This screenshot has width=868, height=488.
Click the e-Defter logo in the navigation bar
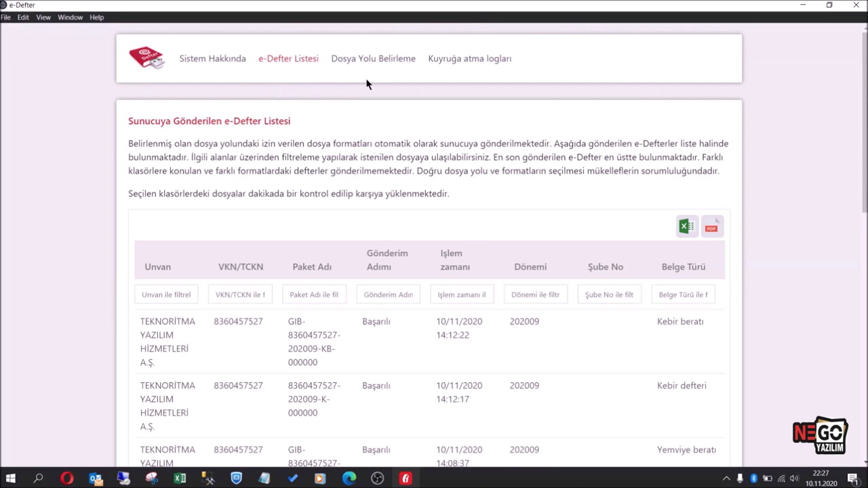pos(146,58)
